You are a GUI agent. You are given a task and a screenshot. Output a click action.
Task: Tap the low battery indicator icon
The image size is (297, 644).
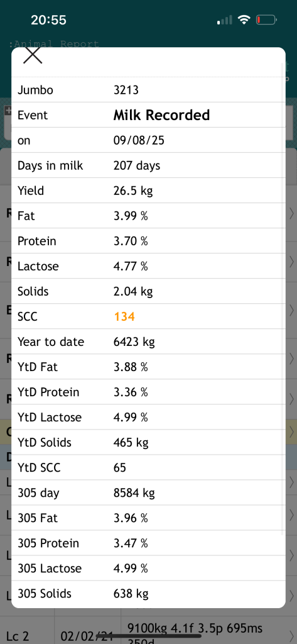tap(266, 19)
